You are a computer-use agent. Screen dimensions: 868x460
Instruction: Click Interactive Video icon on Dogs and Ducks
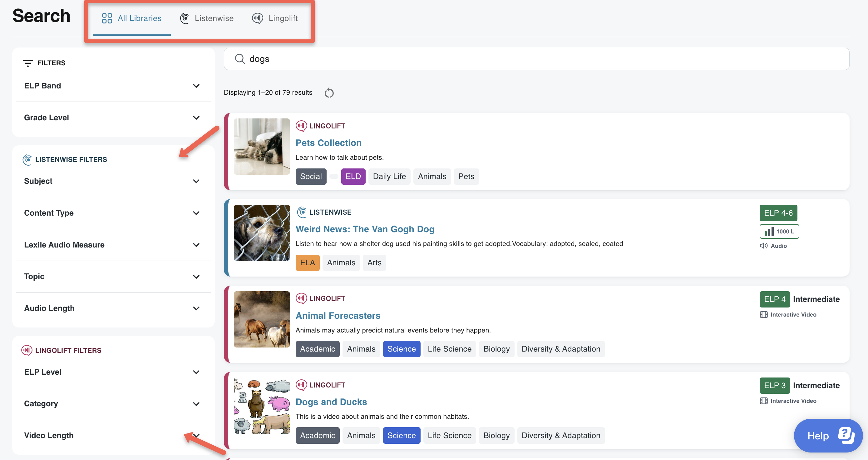tap(763, 401)
